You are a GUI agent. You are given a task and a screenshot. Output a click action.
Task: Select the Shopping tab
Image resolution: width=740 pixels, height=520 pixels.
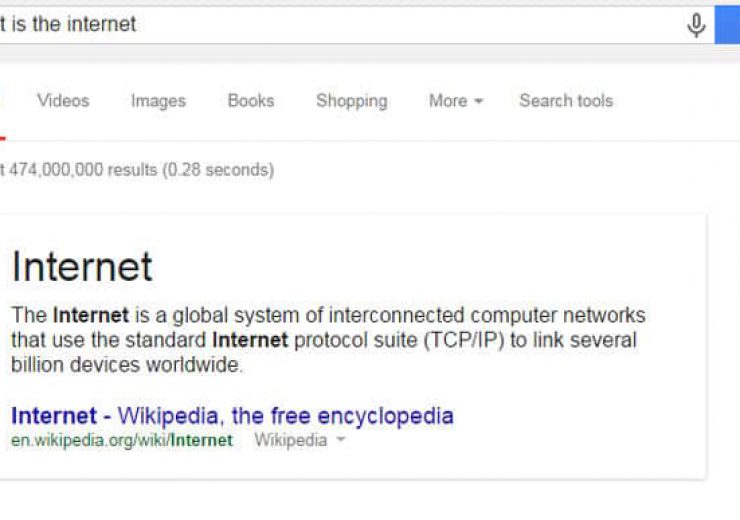[x=351, y=100]
